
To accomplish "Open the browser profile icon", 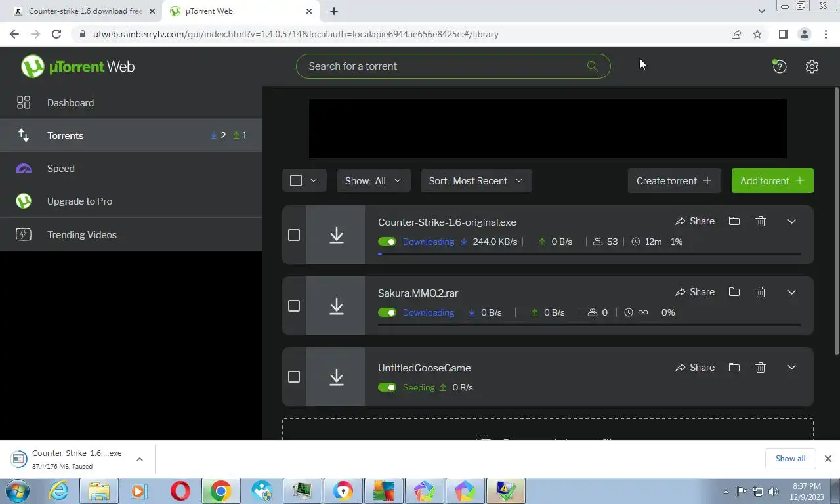I will [804, 34].
